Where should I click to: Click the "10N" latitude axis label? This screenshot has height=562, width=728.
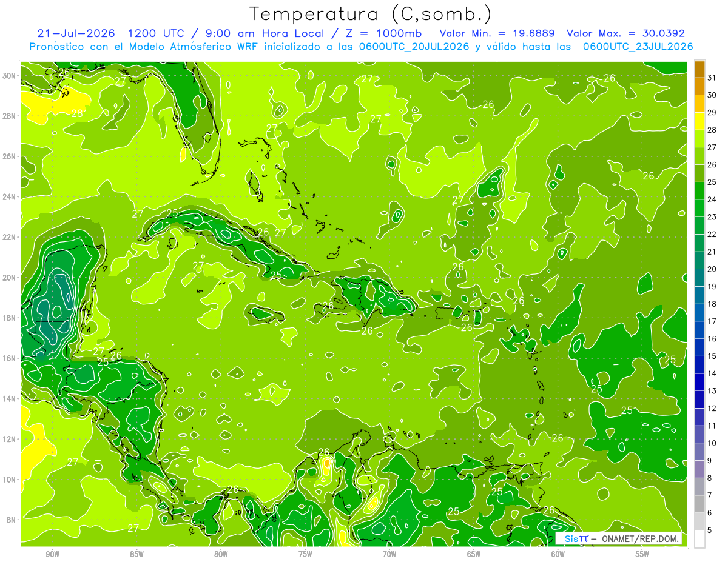coord(10,480)
